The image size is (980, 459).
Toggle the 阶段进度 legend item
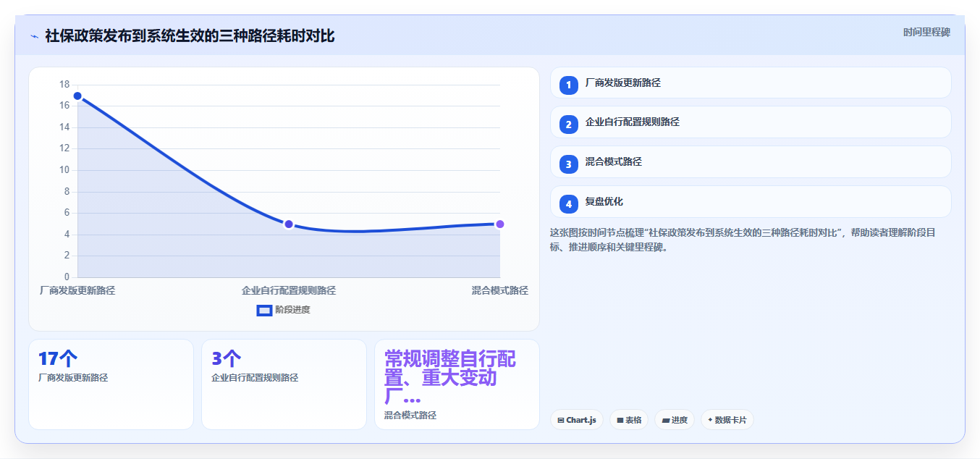pos(284,310)
